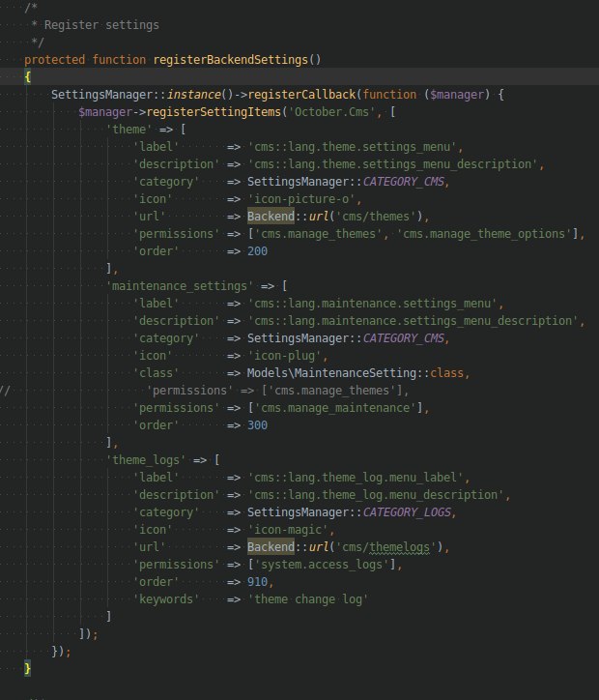
Task: Click the 'theme change log' keywords string
Action: coord(308,599)
